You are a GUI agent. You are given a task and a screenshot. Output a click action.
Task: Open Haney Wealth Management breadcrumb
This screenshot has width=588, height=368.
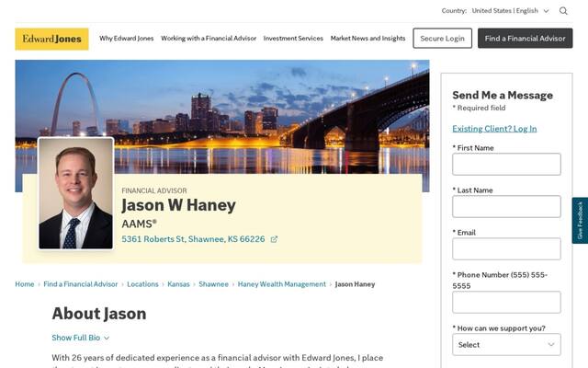click(282, 284)
